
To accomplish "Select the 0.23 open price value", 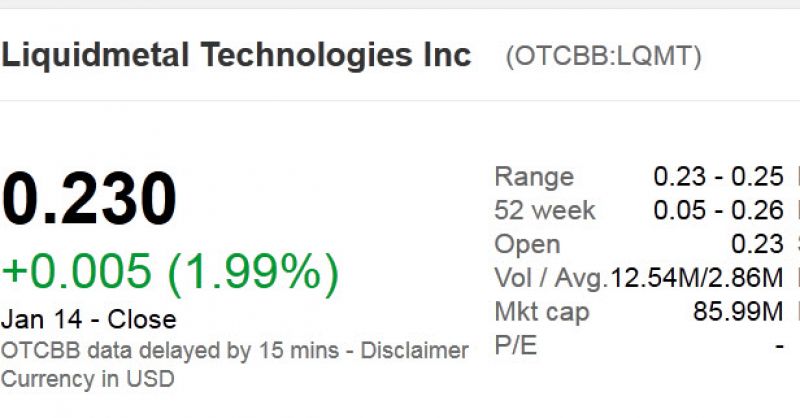I will 757,244.
